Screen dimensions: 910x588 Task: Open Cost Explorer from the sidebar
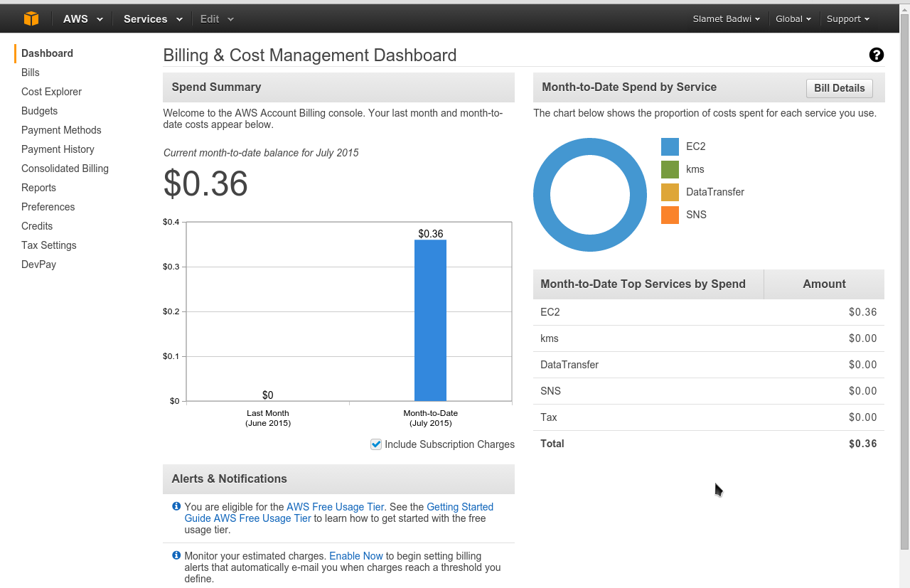[x=51, y=92]
